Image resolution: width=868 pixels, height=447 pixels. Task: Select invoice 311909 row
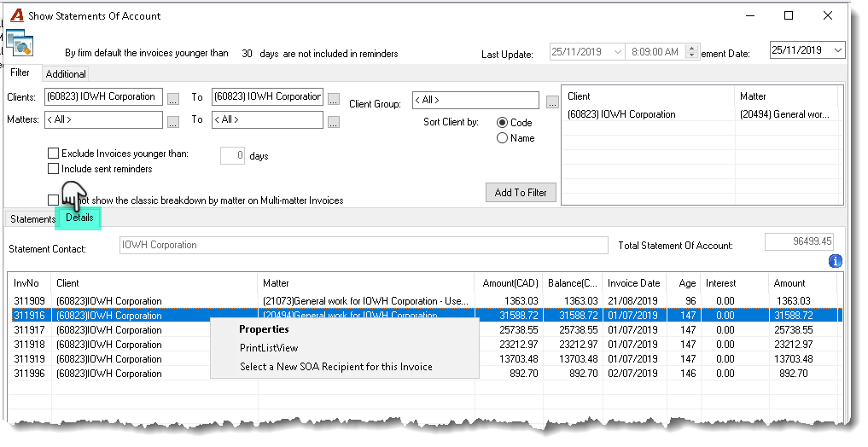(x=425, y=301)
